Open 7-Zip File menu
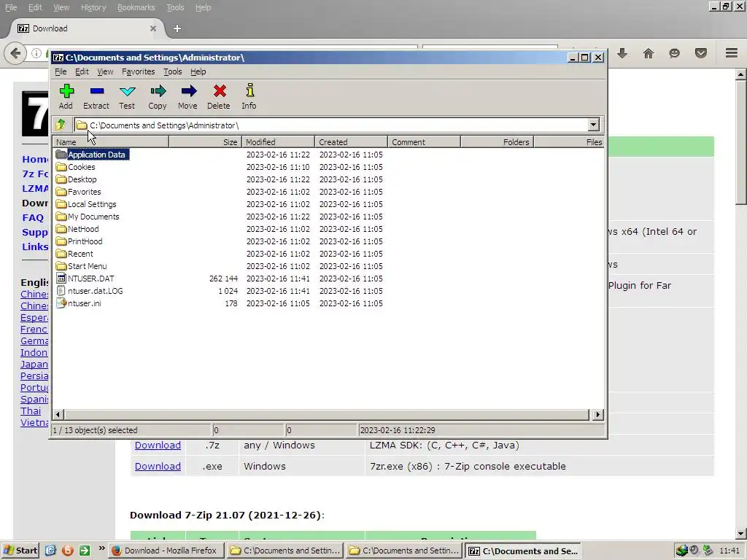Screen dimensions: 747x560 pyautogui.click(x=61, y=71)
